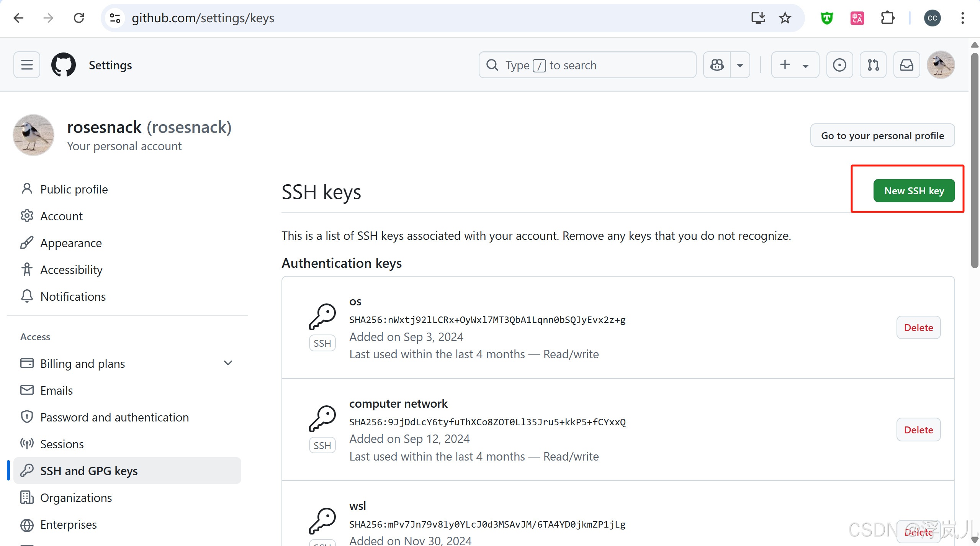Image resolution: width=980 pixels, height=546 pixels.
Task: Open the create new plus dropdown
Action: coord(795,65)
